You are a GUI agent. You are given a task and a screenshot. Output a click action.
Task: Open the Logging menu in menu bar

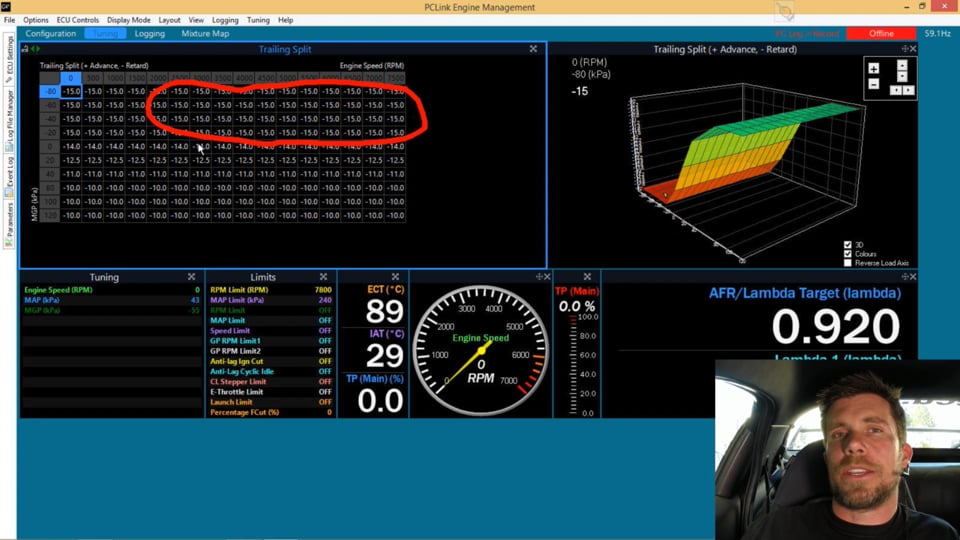pos(225,20)
